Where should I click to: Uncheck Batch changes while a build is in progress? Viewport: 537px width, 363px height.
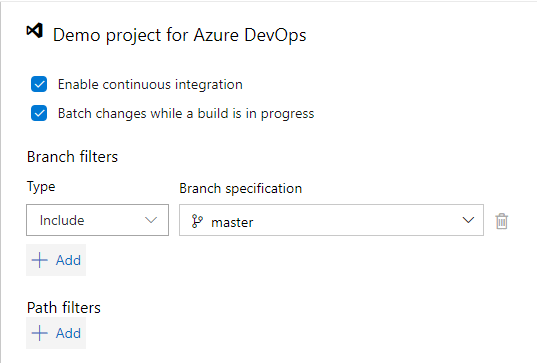39,113
